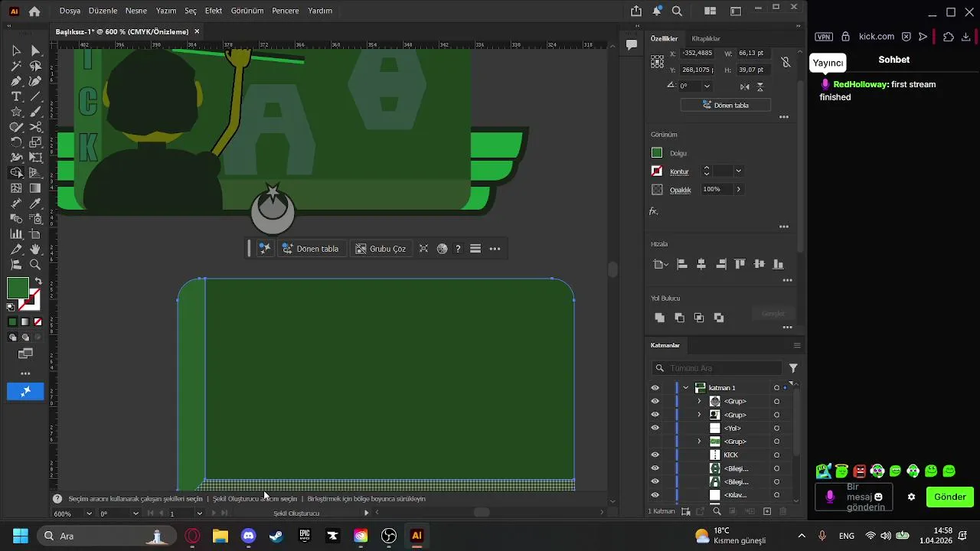This screenshot has width=980, height=551.
Task: Select the Hand tool
Action: point(35,249)
